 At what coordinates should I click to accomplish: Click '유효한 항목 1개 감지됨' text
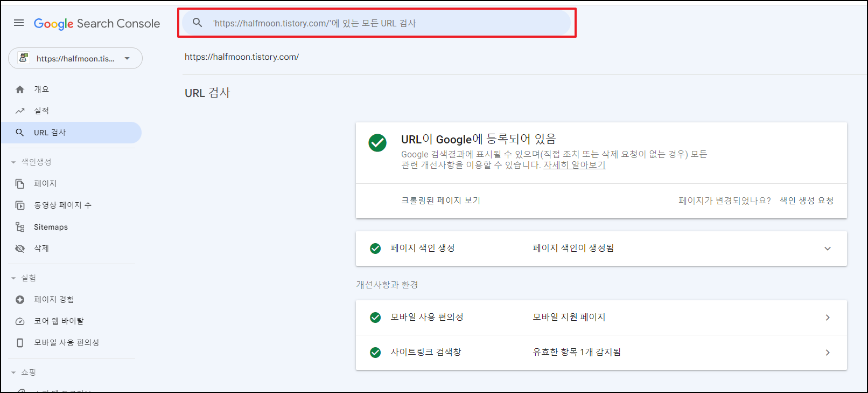click(576, 353)
